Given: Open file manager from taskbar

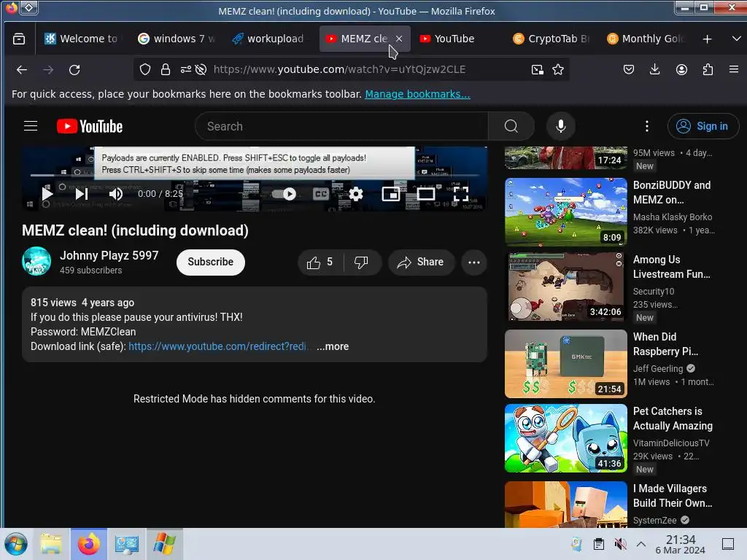Looking at the screenshot, I should (x=50, y=544).
